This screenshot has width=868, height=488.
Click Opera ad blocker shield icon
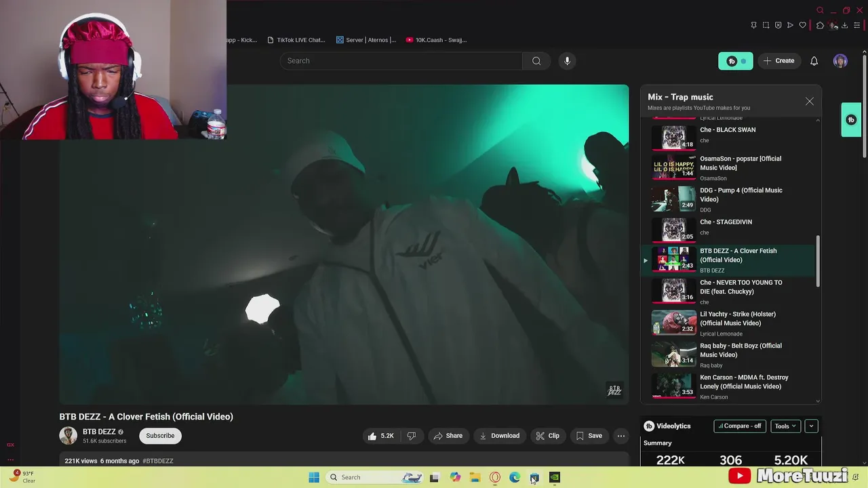coord(778,26)
